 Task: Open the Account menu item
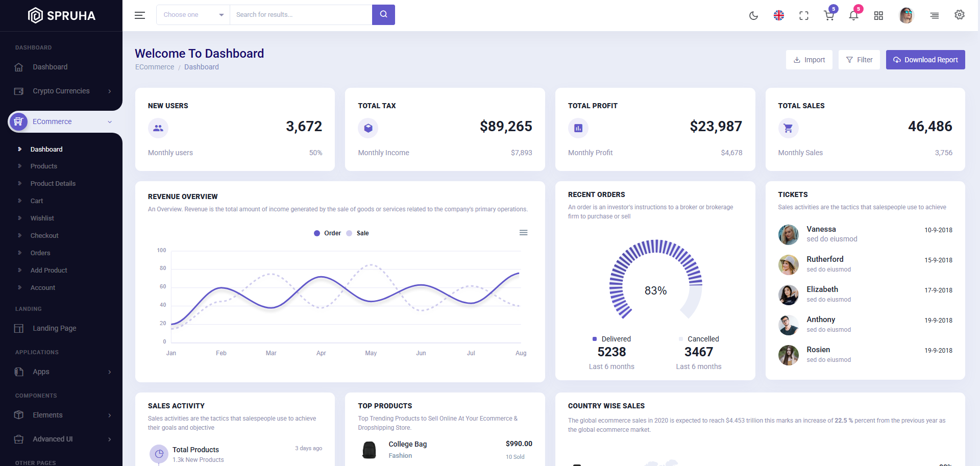tap(43, 288)
